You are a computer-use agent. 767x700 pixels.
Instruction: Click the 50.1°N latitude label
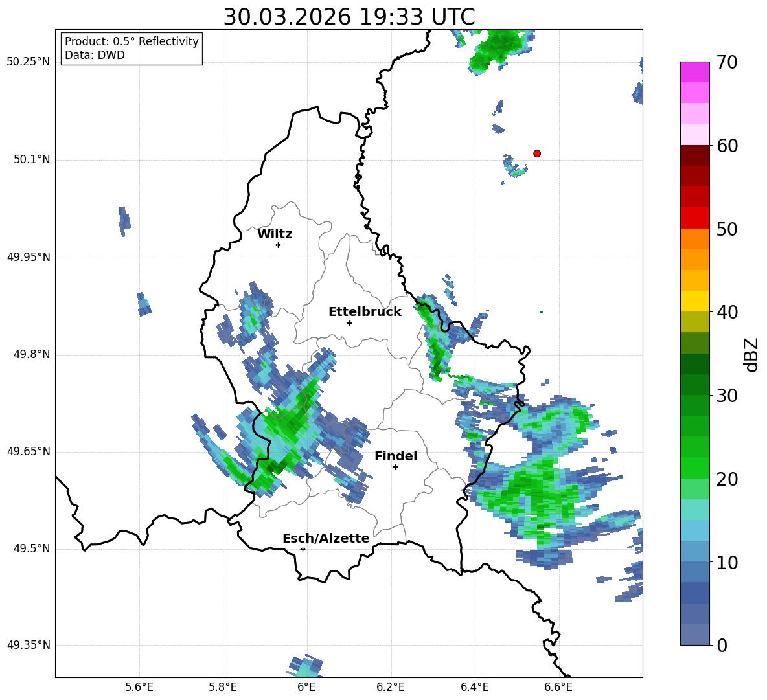(32, 160)
